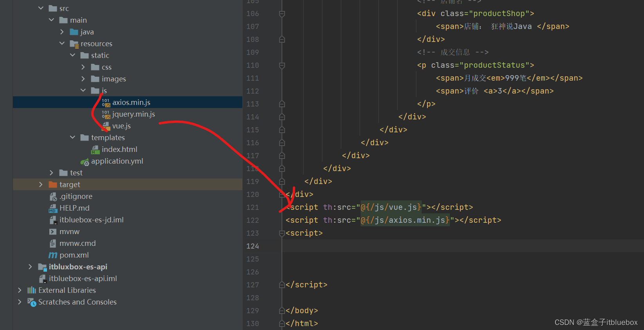Image resolution: width=644 pixels, height=330 pixels.
Task: Click the vue.js script src path
Action: coord(391,207)
